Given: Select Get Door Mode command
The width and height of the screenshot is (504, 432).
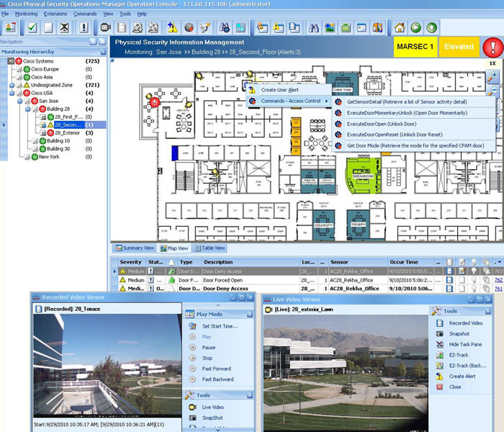Looking at the screenshot, I should point(415,145).
